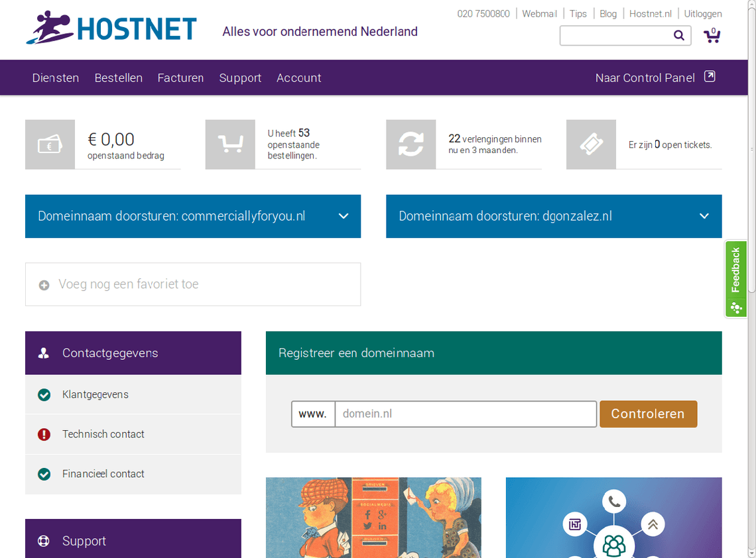Click the open orders cart icon tile
Viewport: 756px width, 558px height.
coord(231,144)
